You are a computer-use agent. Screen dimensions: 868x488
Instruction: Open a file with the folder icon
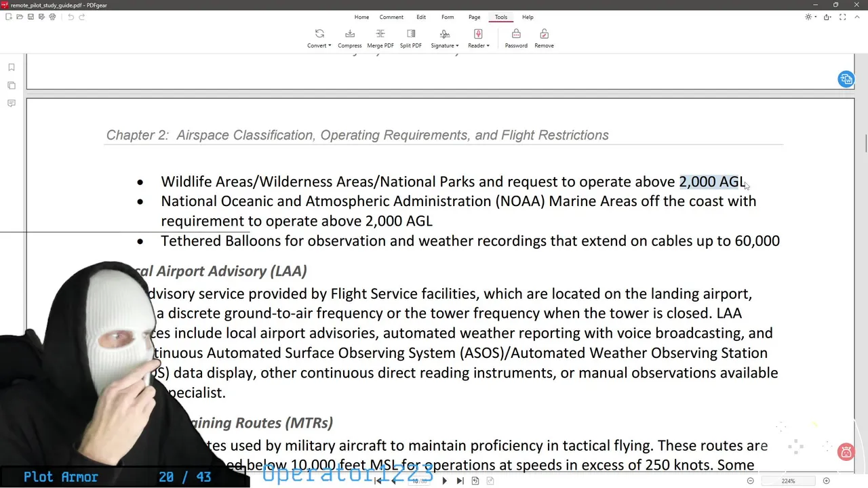pos(20,17)
